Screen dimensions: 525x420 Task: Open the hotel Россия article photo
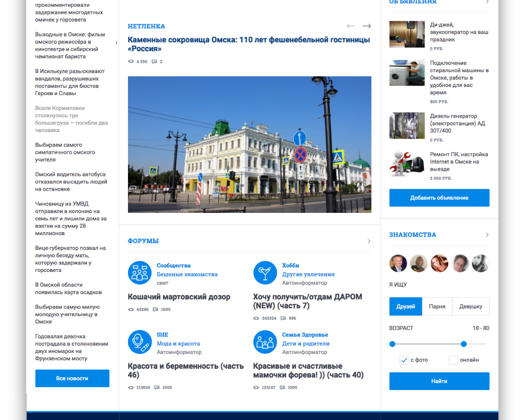click(x=249, y=144)
